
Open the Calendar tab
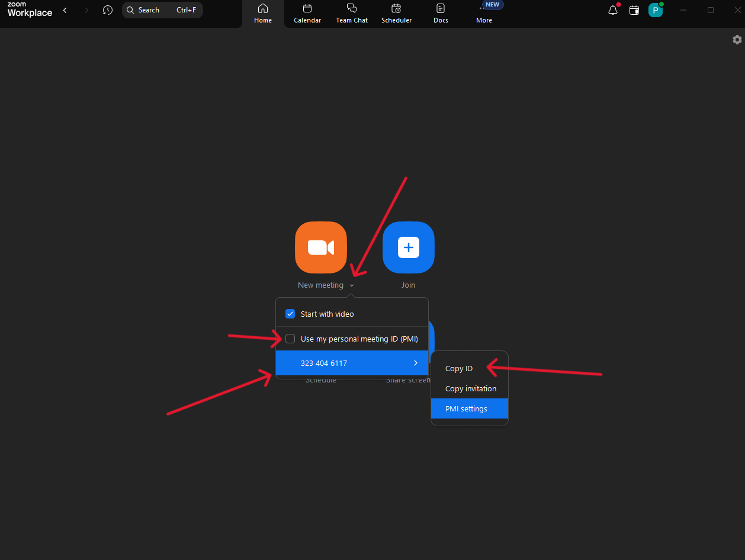point(307,14)
